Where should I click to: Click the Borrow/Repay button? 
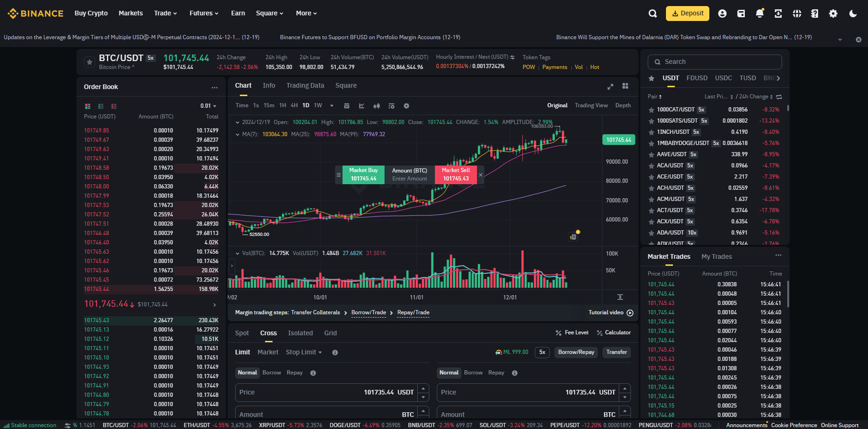pyautogui.click(x=576, y=352)
